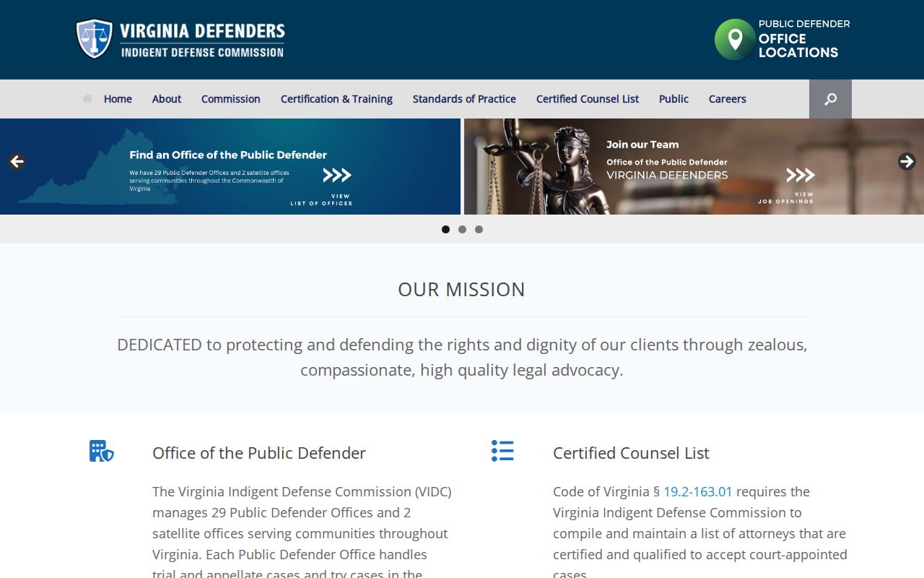Click the building shield icon for Public Defender

pyautogui.click(x=102, y=451)
